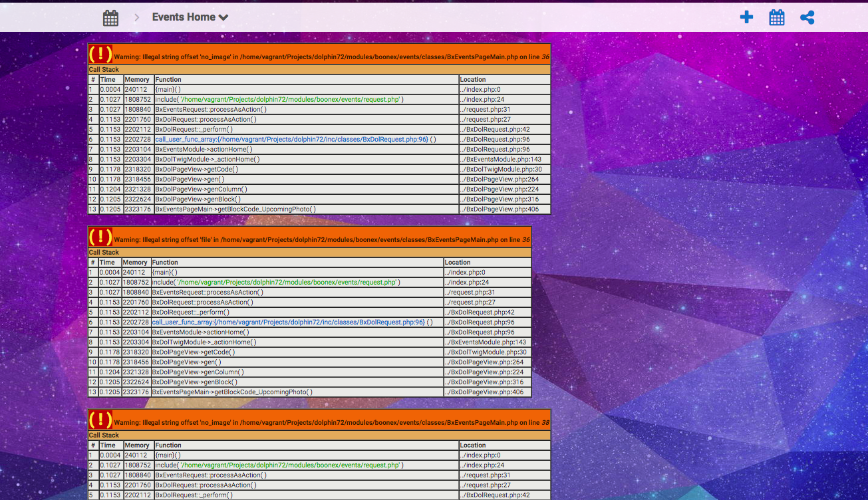Click warning icon of 'no_image' line 38 error
Screen dimensions: 868x500
pyautogui.click(x=100, y=420)
